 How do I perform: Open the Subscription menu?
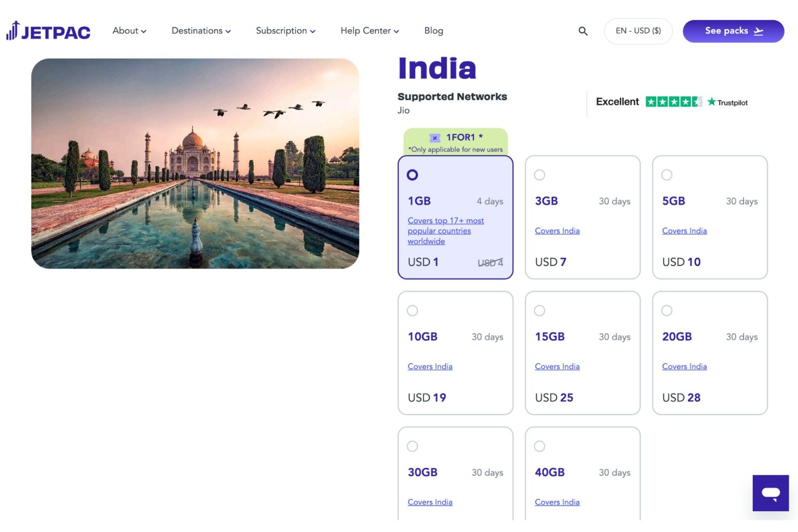285,31
